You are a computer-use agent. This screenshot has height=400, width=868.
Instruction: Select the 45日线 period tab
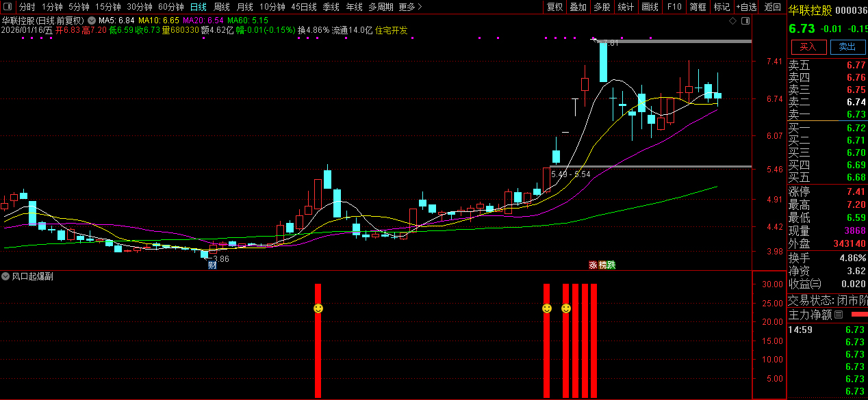304,7
